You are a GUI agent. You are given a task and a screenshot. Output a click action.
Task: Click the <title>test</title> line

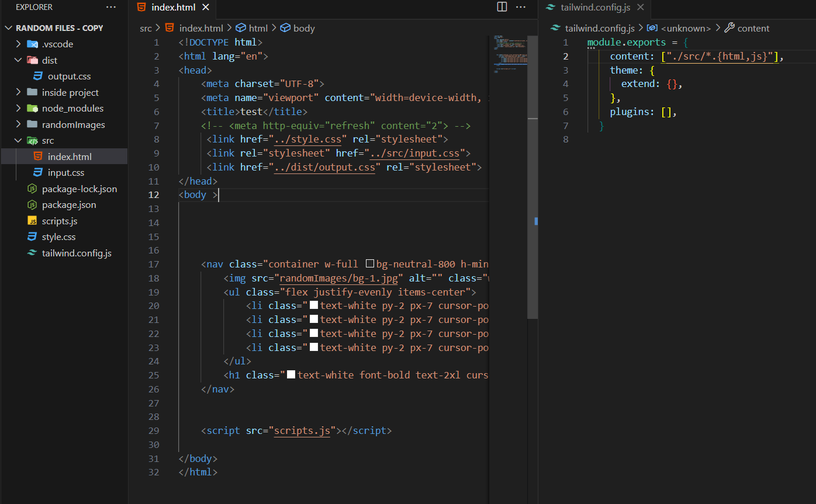pos(254,112)
